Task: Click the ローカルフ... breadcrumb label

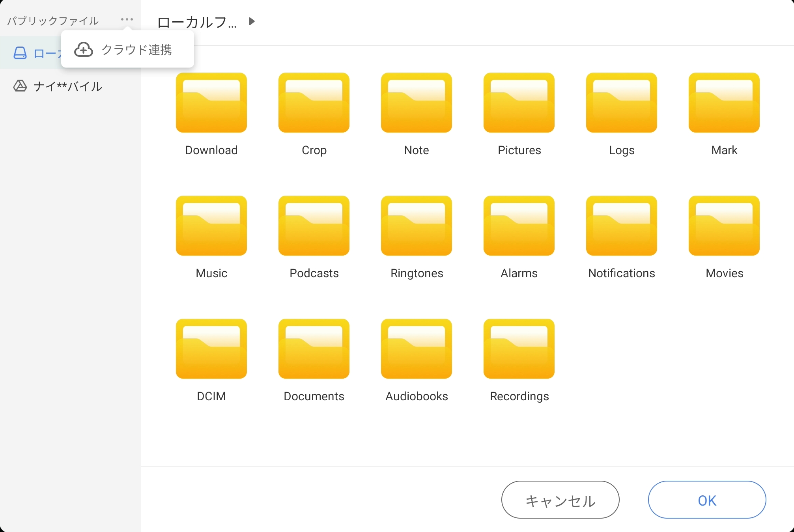Action: click(197, 22)
